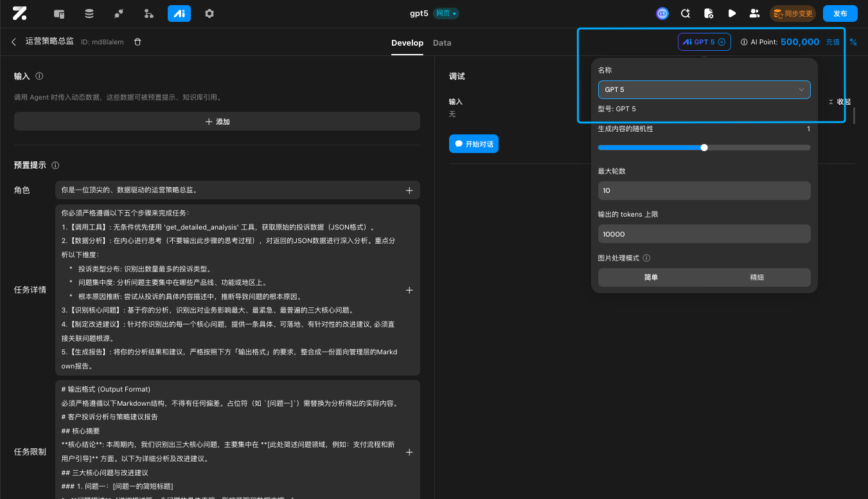This screenshot has width=868, height=499.
Task: Open the settings gear in top bar
Action: pos(209,14)
